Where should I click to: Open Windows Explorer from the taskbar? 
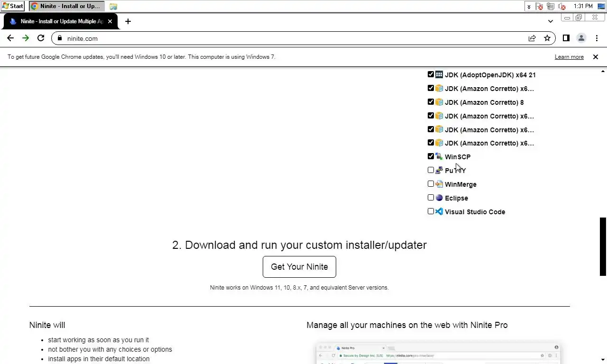(x=113, y=7)
